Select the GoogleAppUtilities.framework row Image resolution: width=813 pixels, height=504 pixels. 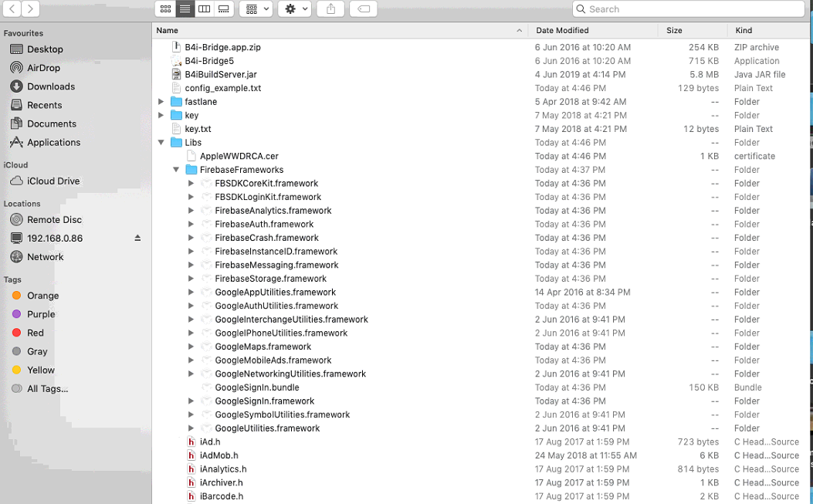pyautogui.click(x=483, y=292)
